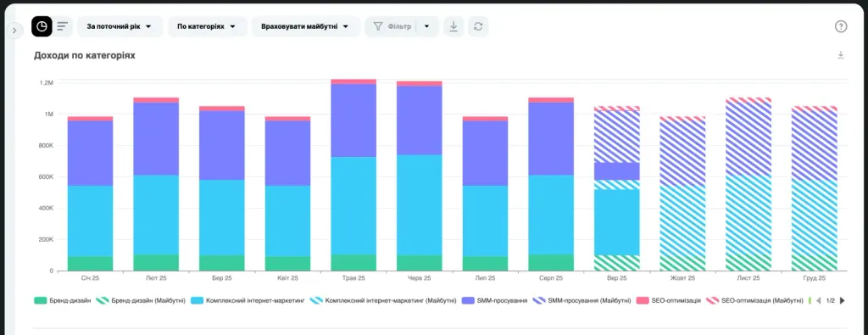868x335 pixels.
Task: Download the 'Доходи по категоріях' chart
Action: pos(841,55)
